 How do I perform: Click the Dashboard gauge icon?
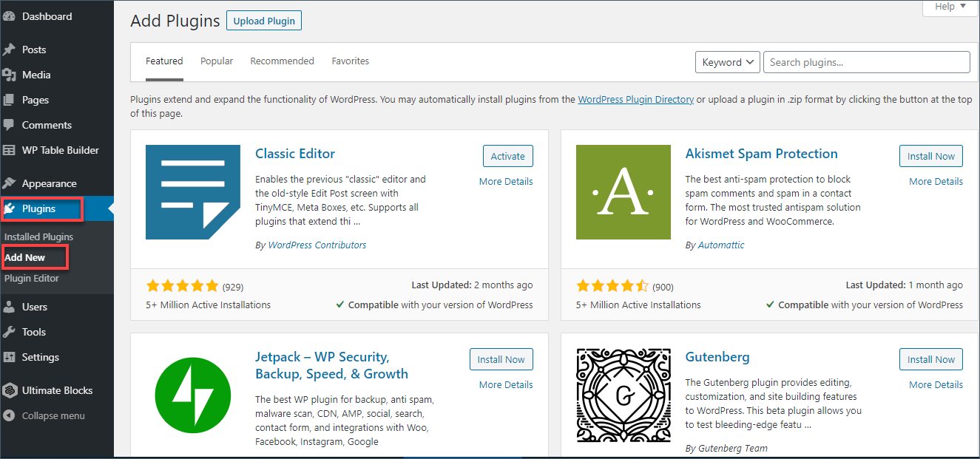click(x=10, y=16)
